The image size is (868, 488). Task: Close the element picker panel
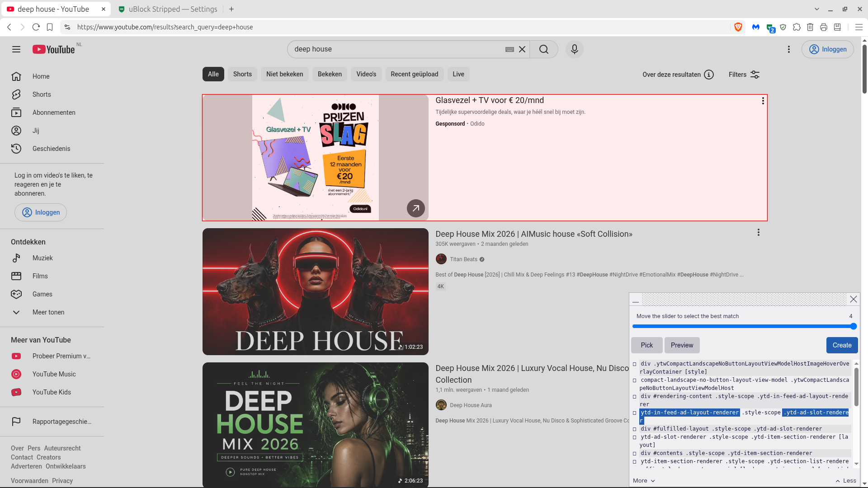[854, 299]
